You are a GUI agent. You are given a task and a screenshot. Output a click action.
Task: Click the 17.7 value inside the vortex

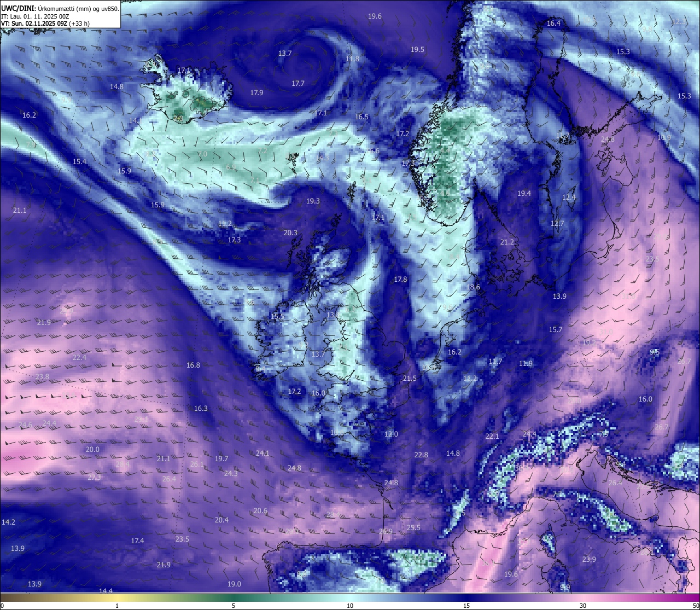pyautogui.click(x=297, y=83)
